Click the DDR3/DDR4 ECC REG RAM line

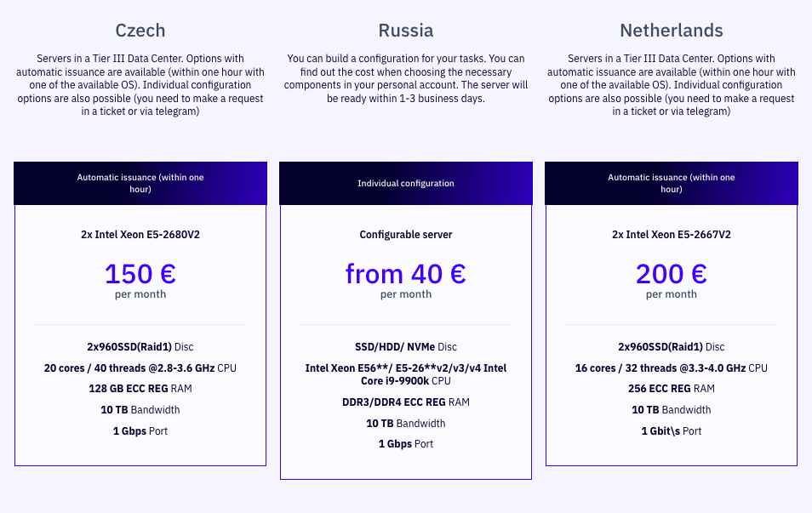coord(406,402)
